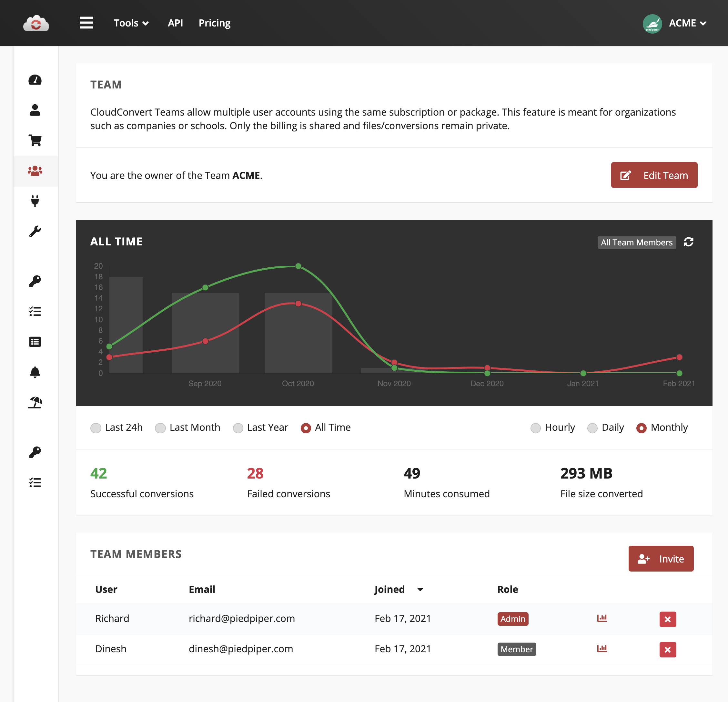This screenshot has width=728, height=702.
Task: Open the API page from the top bar
Action: [175, 23]
